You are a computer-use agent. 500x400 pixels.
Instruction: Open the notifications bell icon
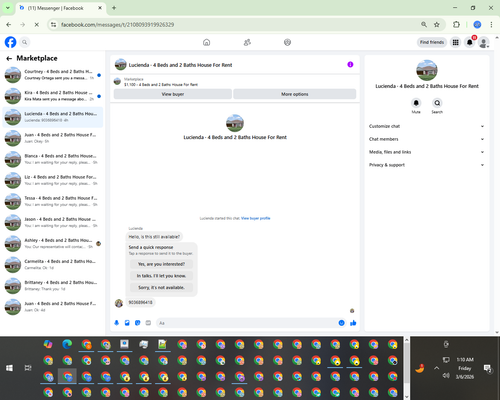point(470,42)
